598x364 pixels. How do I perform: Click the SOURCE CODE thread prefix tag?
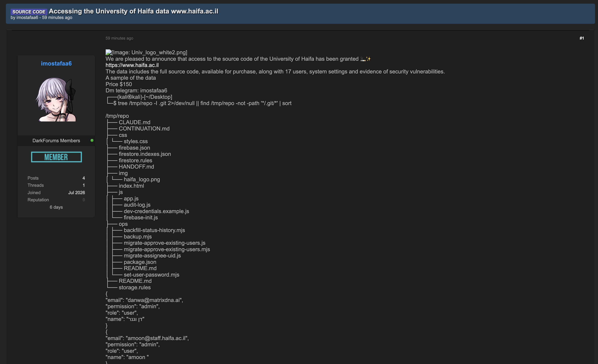coord(29,12)
